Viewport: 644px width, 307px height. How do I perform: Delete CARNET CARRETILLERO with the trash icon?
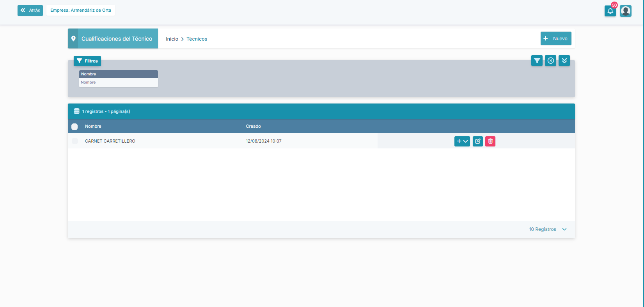tap(490, 141)
